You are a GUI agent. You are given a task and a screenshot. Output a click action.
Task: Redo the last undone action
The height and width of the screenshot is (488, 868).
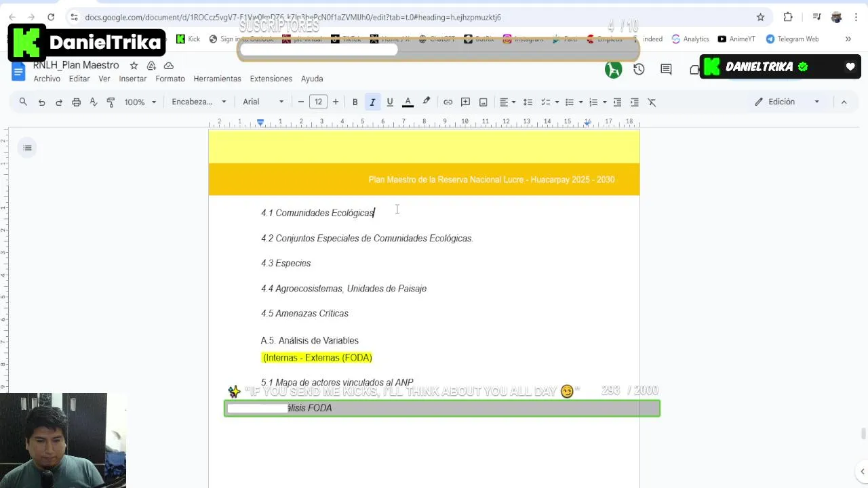click(59, 102)
